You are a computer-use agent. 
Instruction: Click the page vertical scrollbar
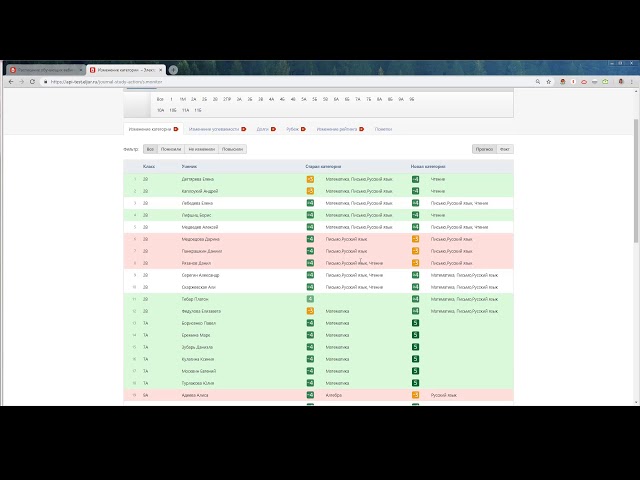636,200
